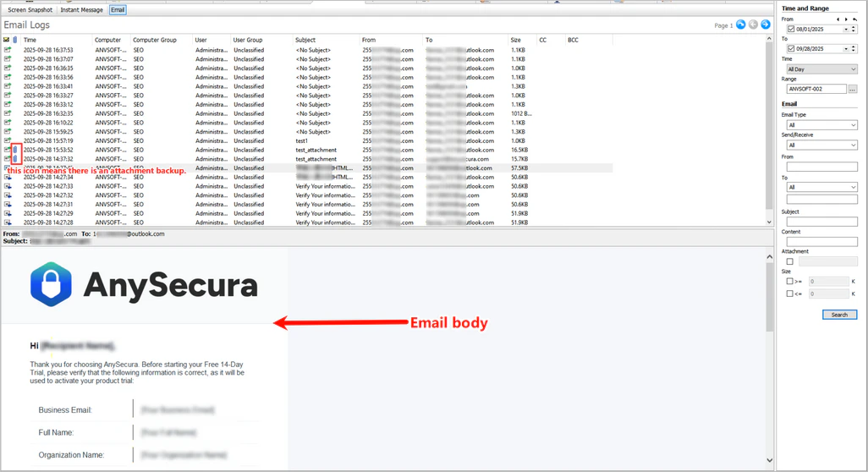
Task: Click sent-mail icon of 16:36:35 row
Action: pos(8,68)
